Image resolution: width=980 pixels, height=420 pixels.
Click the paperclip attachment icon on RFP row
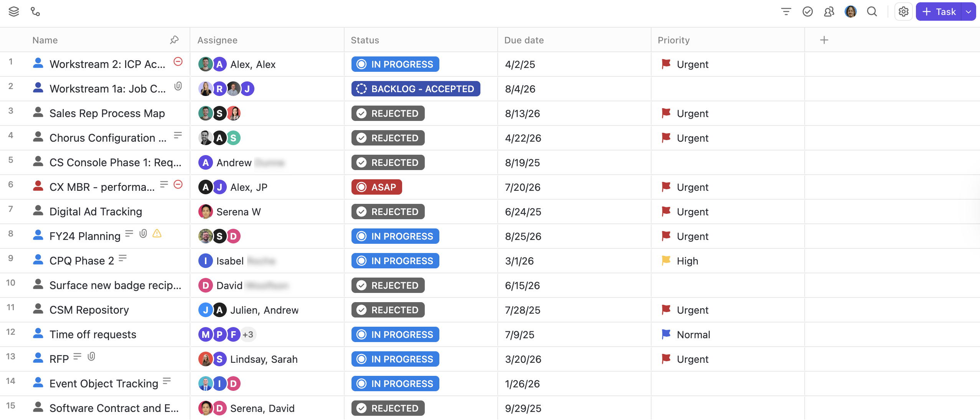[x=91, y=356]
